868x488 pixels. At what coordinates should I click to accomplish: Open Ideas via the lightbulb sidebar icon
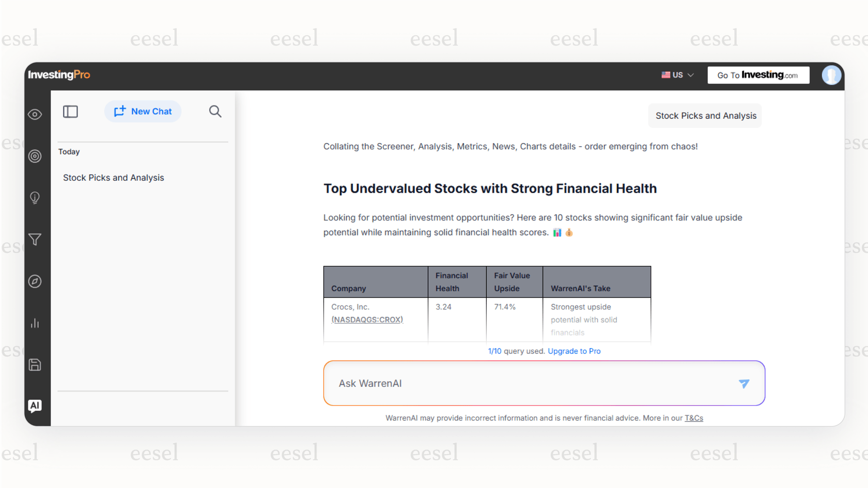(x=35, y=198)
